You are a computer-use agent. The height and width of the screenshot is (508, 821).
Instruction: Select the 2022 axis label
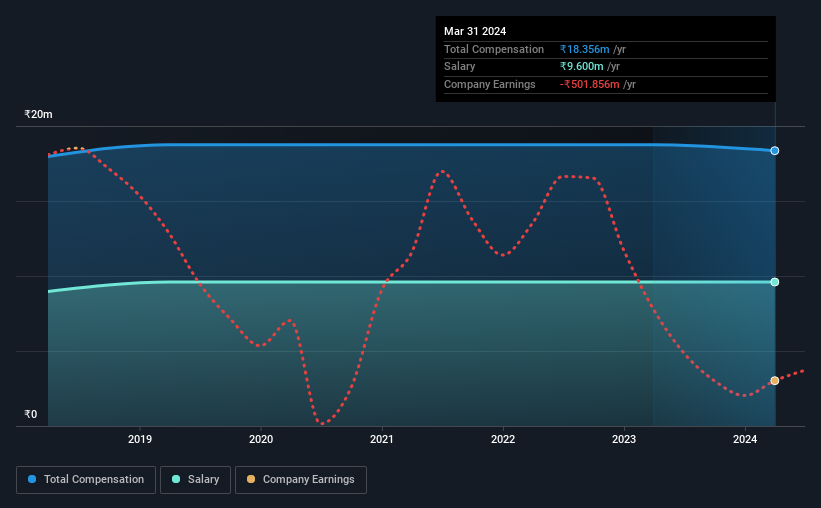pyautogui.click(x=503, y=439)
